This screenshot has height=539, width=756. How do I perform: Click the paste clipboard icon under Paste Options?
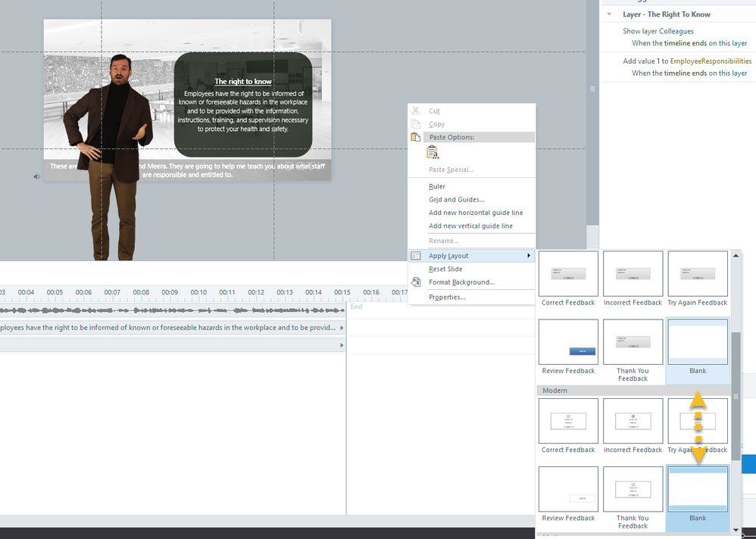(433, 153)
